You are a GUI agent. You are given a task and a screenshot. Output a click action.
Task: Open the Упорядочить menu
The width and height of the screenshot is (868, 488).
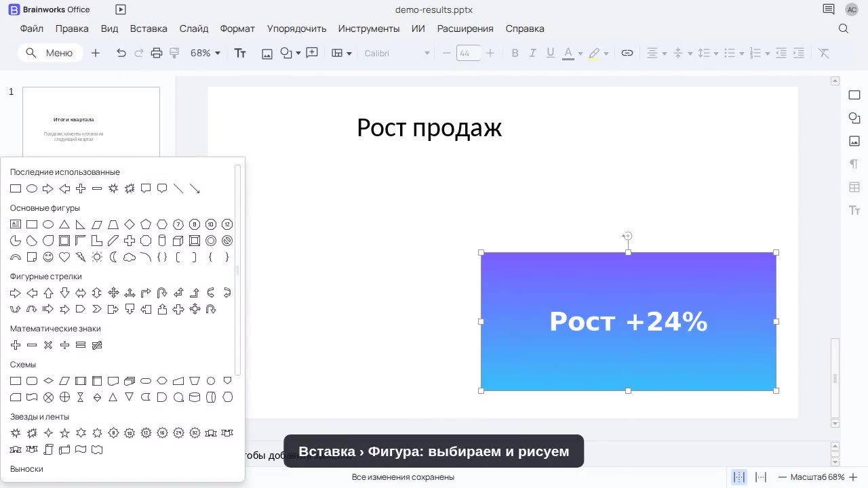(x=296, y=28)
